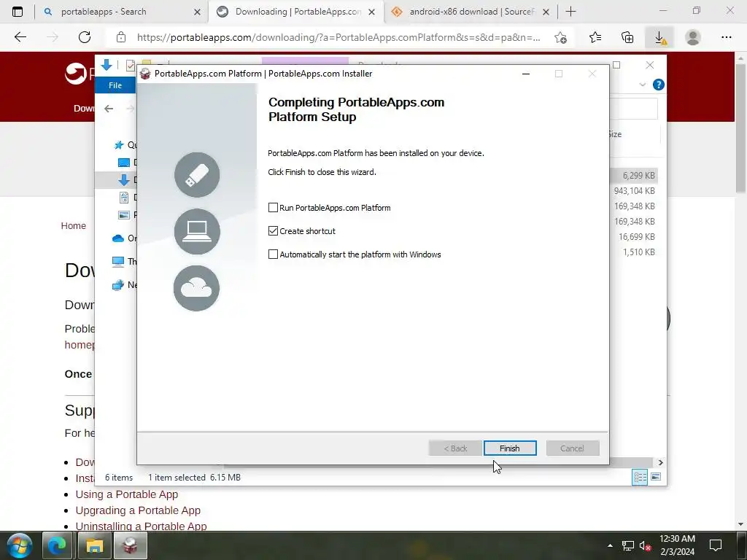This screenshot has height=560, width=747.
Task: Uncheck the Create shortcut checkbox
Action: coord(273,231)
